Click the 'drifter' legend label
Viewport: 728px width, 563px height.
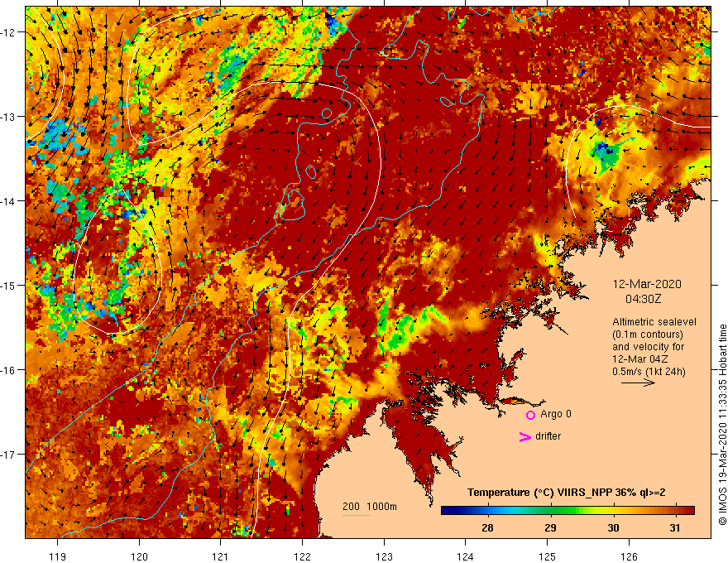tap(548, 436)
